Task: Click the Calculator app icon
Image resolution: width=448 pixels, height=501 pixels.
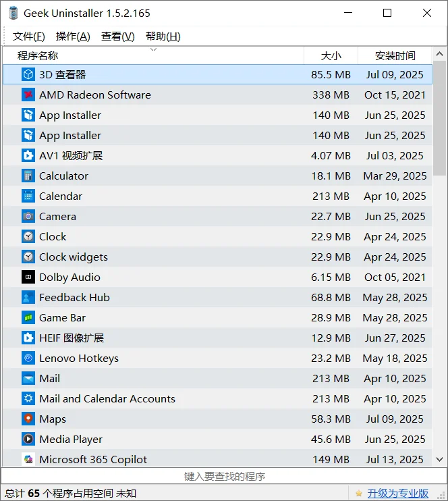Action: (x=28, y=176)
